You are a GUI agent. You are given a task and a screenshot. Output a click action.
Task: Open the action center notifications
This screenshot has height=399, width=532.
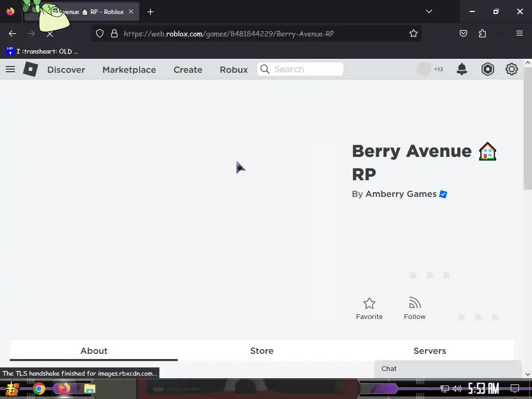[515, 389]
